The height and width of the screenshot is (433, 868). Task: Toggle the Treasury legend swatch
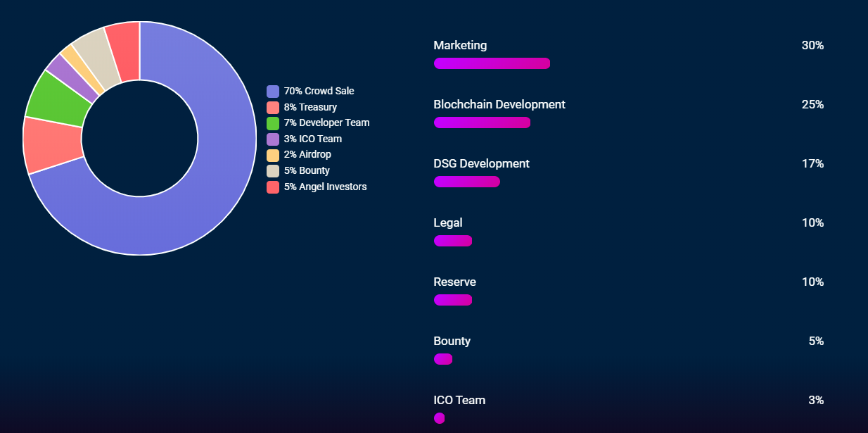pyautogui.click(x=273, y=108)
